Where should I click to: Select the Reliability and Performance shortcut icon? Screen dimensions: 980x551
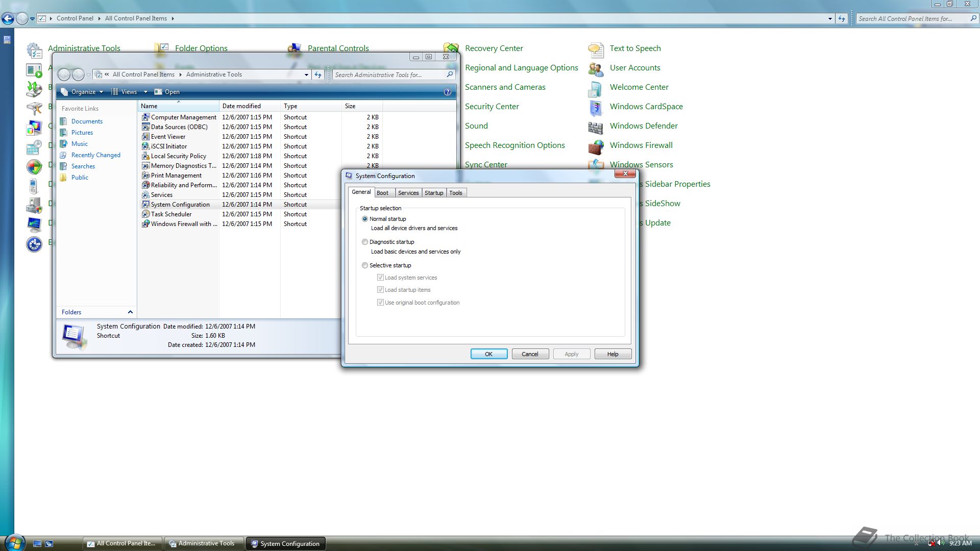click(145, 185)
